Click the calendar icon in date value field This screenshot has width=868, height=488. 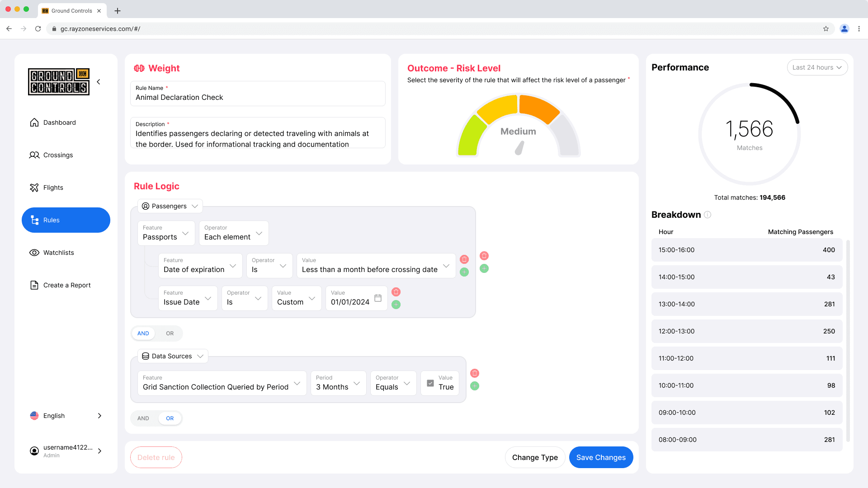[378, 298]
